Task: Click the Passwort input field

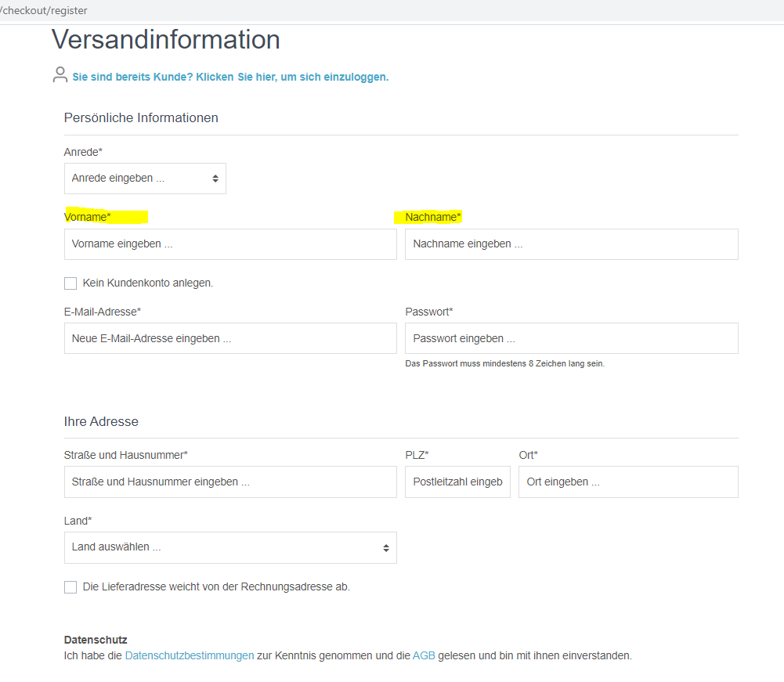Action: coord(571,338)
